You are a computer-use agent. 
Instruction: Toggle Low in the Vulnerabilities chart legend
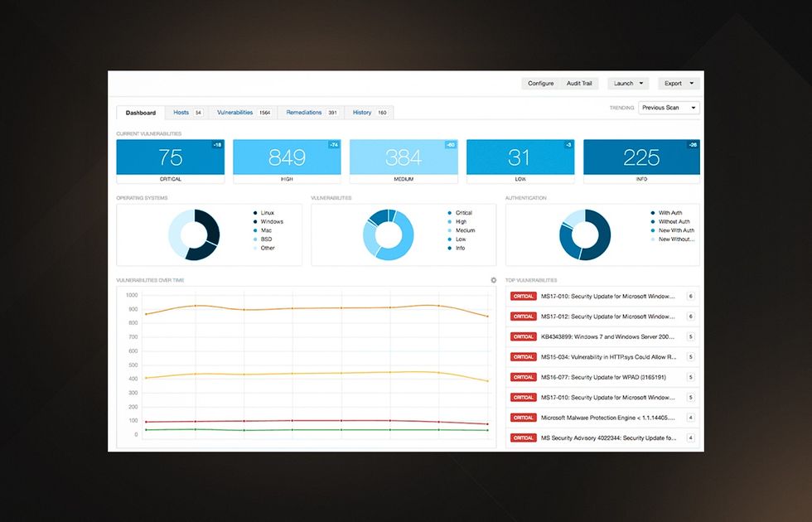[461, 239]
